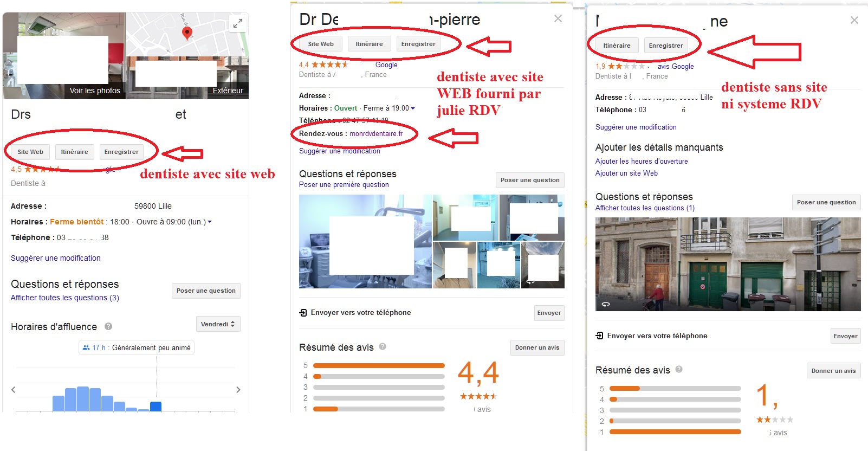Go to next hours with right chevron

238,390
